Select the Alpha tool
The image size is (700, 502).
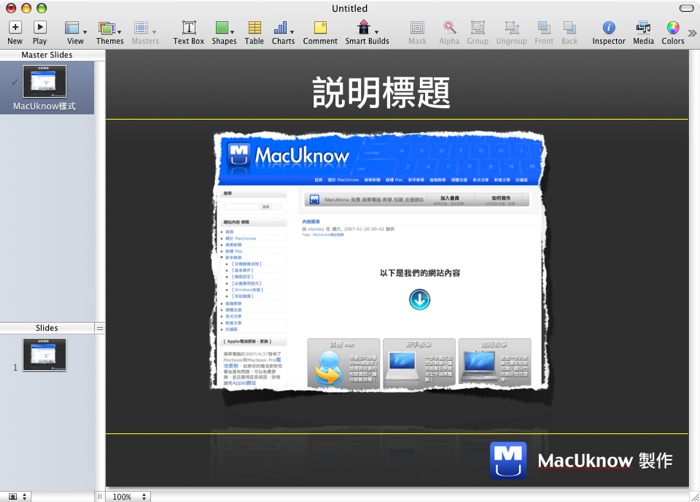click(x=449, y=33)
